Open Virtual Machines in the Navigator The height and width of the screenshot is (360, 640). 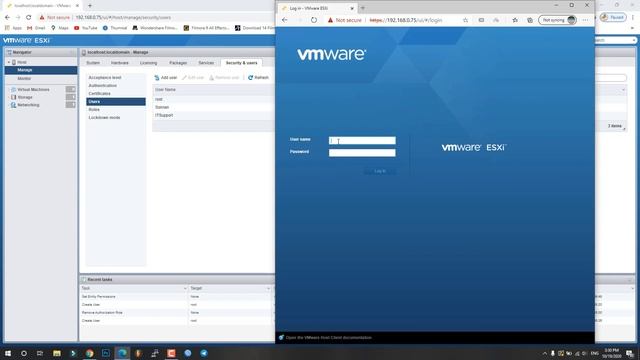click(33, 89)
